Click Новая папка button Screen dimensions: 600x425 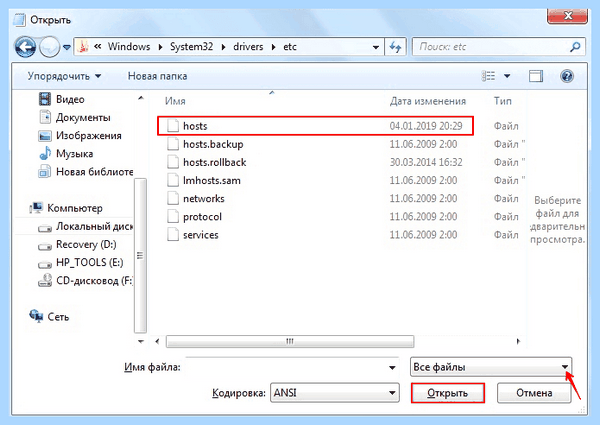coord(157,76)
